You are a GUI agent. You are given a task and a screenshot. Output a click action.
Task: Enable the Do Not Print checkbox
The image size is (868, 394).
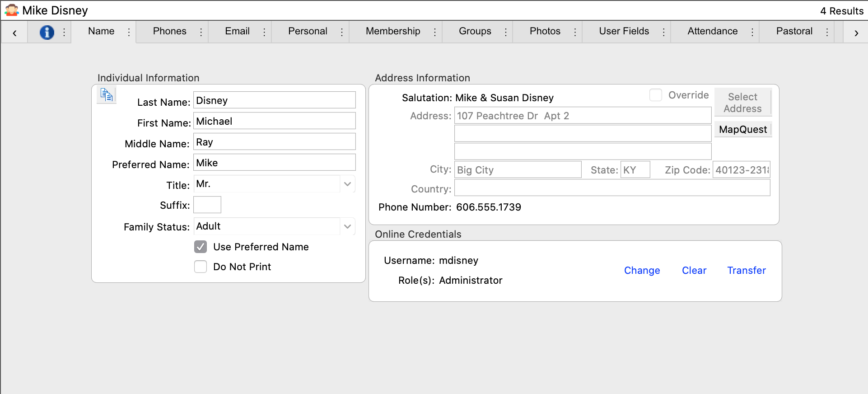click(x=201, y=267)
